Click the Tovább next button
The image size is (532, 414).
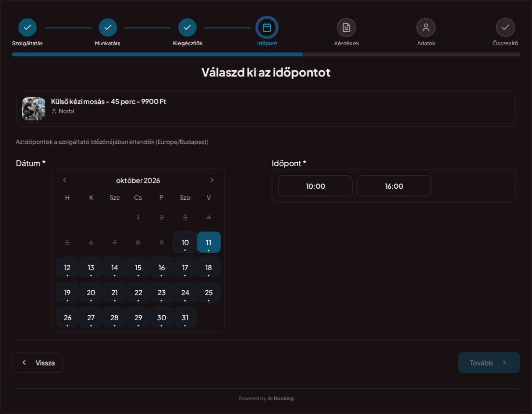[x=489, y=362]
